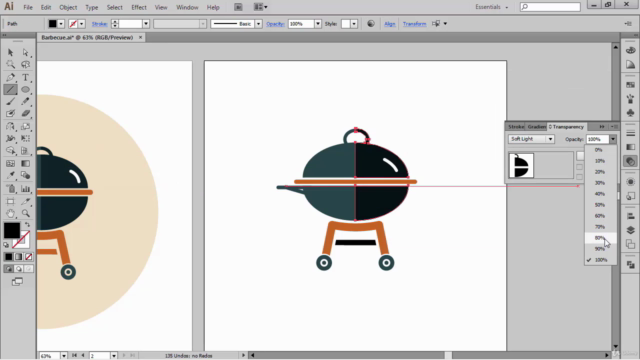Screen dimensions: 640x360
Task: Choose the Line Segment tool
Action: [11, 89]
